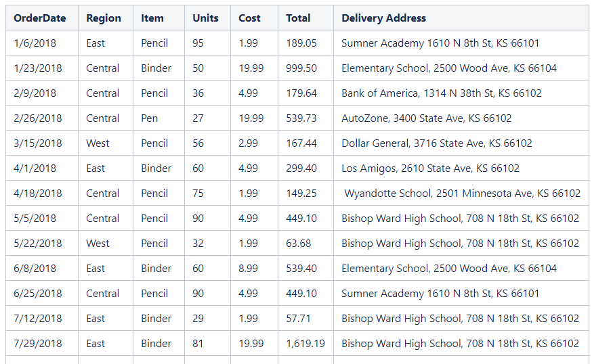Click the 1,619.19 total cell
Viewport: 592px width, 364px height.
tap(305, 344)
